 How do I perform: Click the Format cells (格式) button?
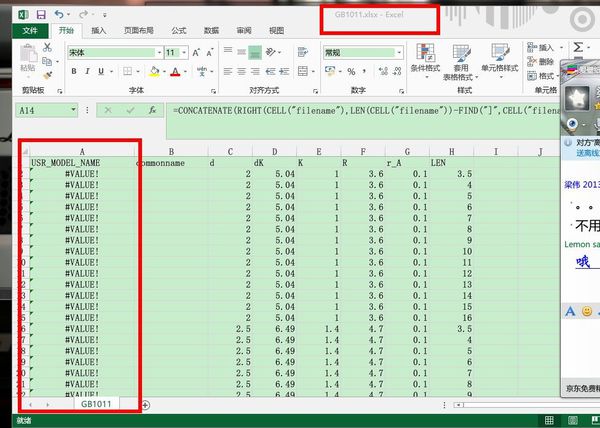(543, 76)
